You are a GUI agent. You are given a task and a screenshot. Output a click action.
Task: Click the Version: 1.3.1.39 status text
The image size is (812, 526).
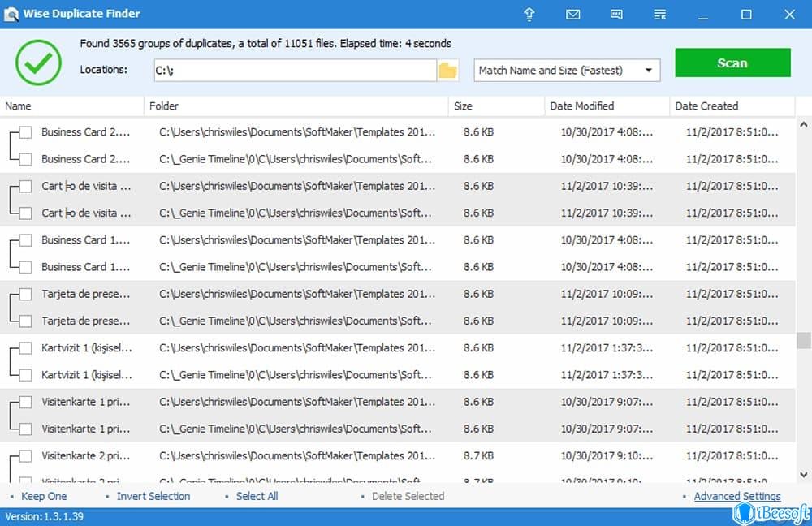click(x=45, y=516)
